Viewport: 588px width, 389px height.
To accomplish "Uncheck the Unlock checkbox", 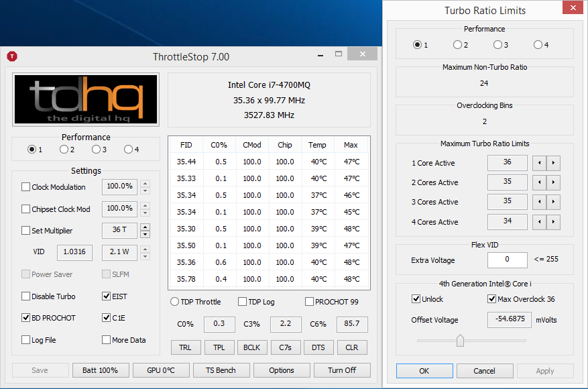I will pos(416,298).
